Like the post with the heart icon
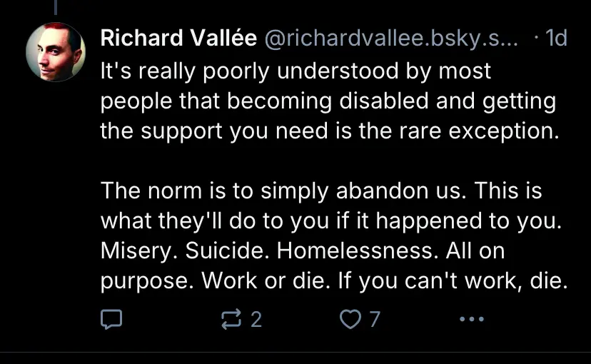The image size is (591, 364). [x=350, y=319]
